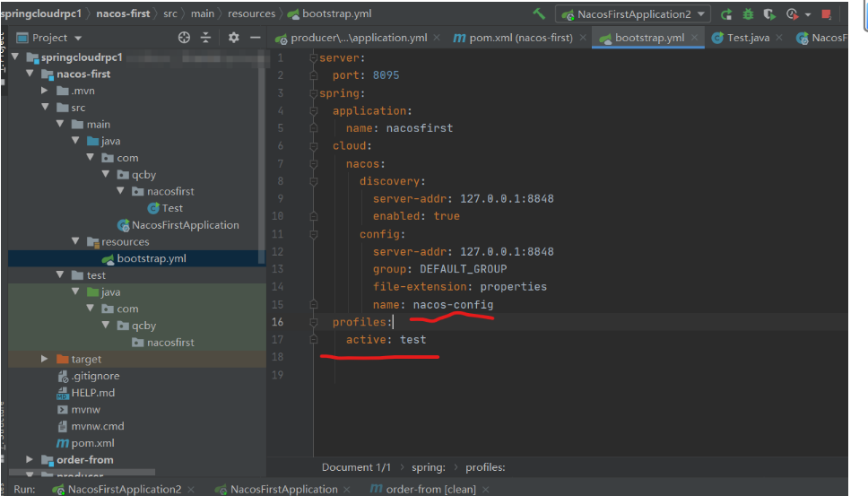Open the NacosFirstApplication2 run configuration dropdown
The height and width of the screenshot is (496, 868).
coord(633,13)
